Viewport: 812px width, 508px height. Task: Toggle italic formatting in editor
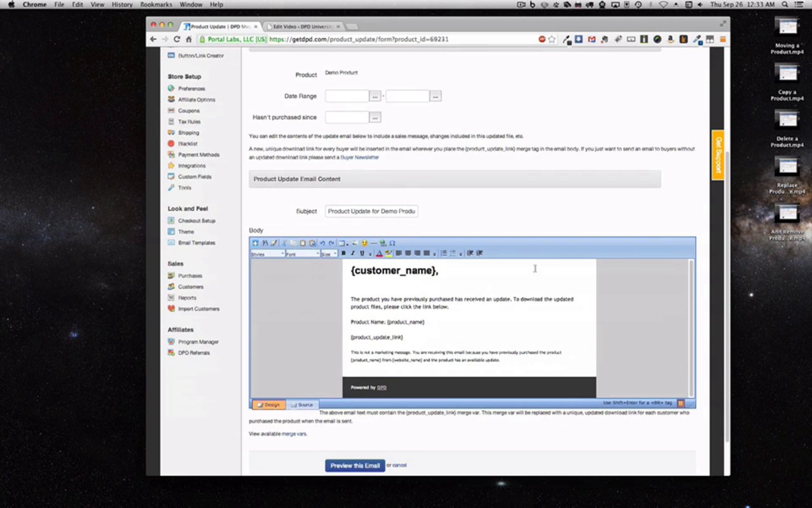[x=353, y=253]
